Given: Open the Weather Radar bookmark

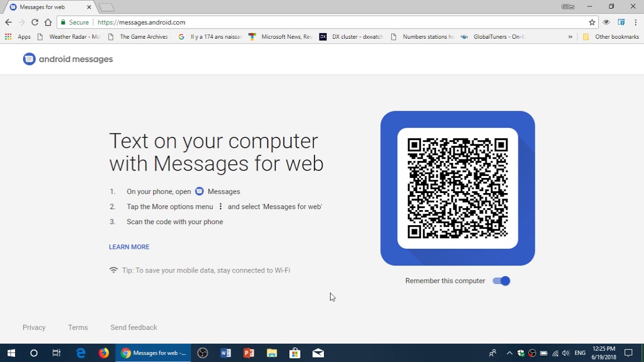Looking at the screenshot, I should tap(69, 37).
